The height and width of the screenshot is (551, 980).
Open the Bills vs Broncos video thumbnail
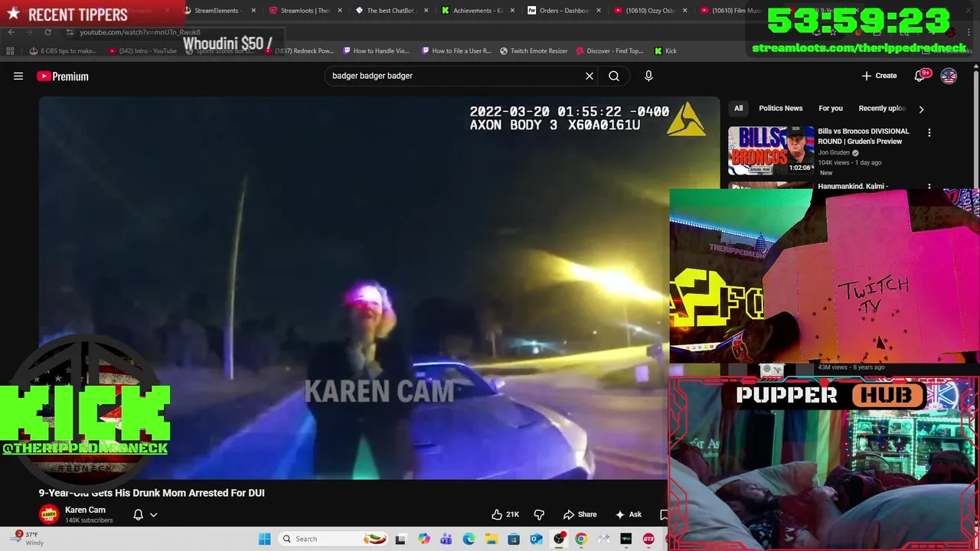770,151
